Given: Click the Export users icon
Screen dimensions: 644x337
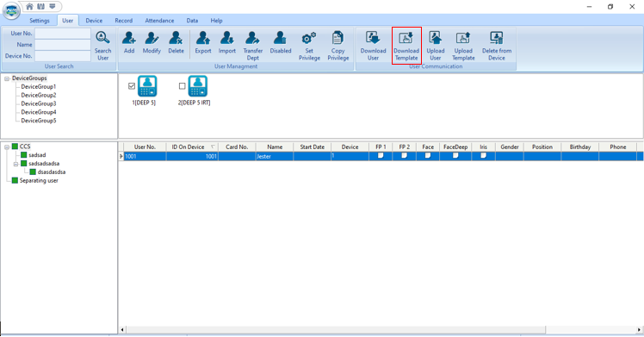Looking at the screenshot, I should coord(203,38).
